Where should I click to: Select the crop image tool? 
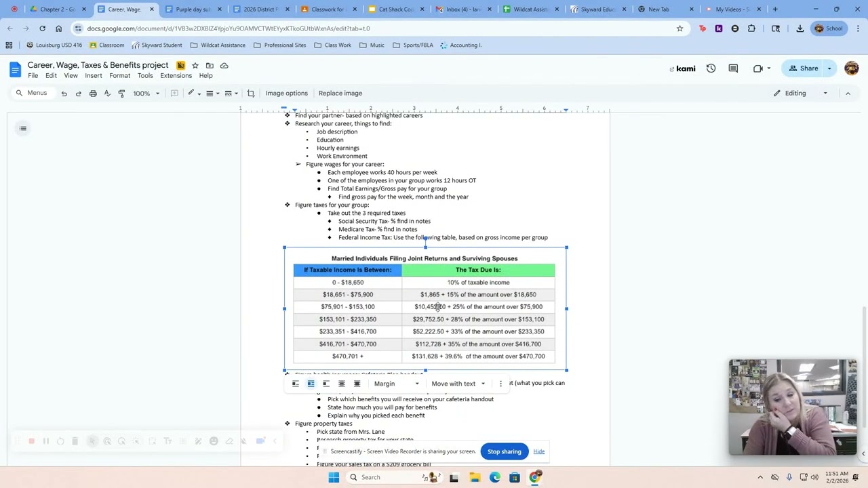250,94
